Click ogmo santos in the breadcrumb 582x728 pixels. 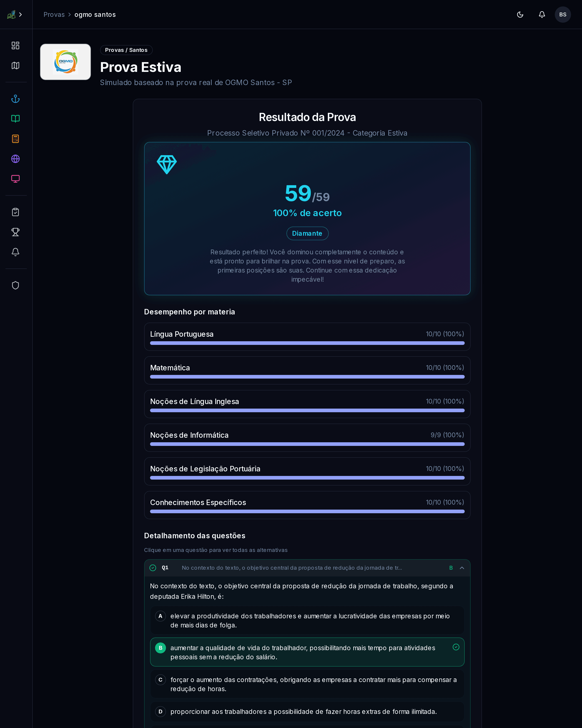pos(95,15)
